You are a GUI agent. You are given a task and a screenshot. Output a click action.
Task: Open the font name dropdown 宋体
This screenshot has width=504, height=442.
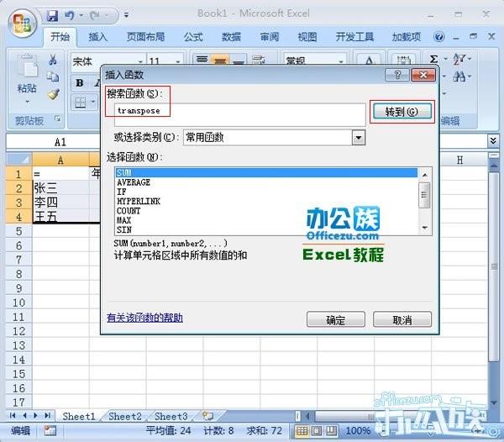140,61
